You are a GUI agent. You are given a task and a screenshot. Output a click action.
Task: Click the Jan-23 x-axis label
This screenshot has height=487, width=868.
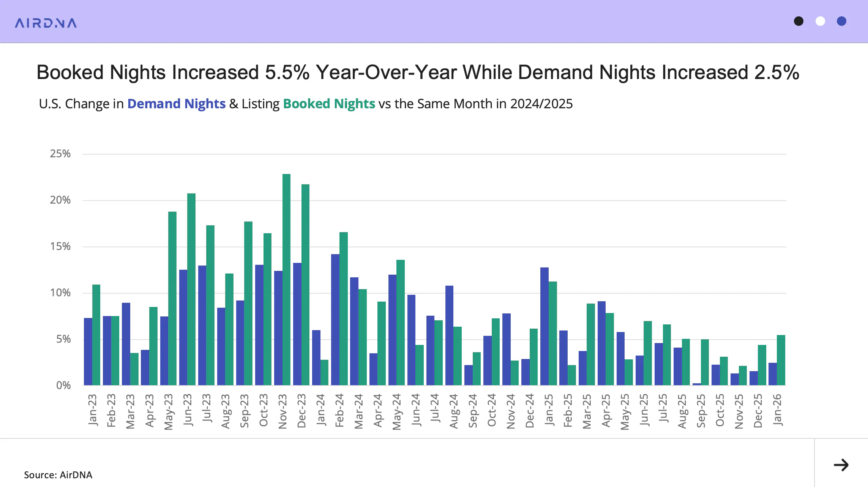92,410
